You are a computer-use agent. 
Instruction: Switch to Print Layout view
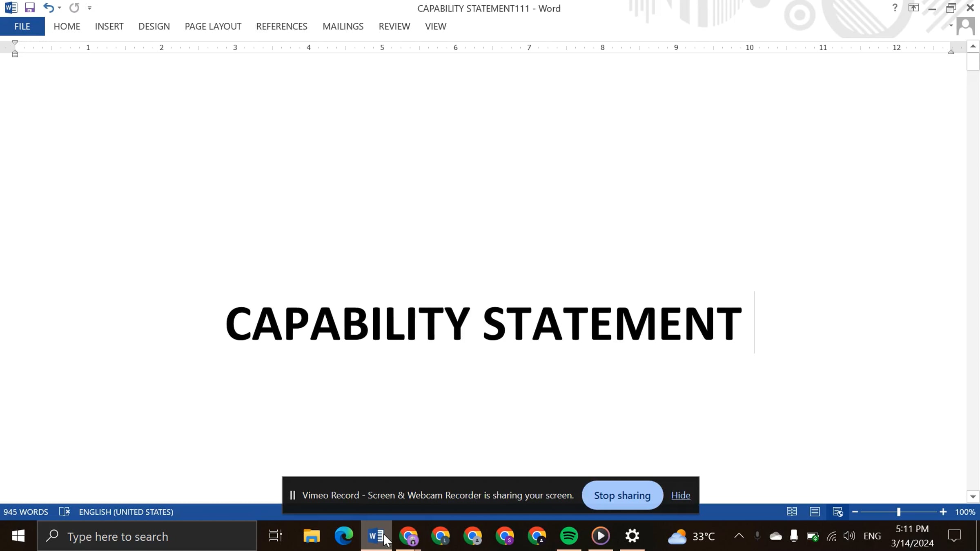tap(815, 512)
